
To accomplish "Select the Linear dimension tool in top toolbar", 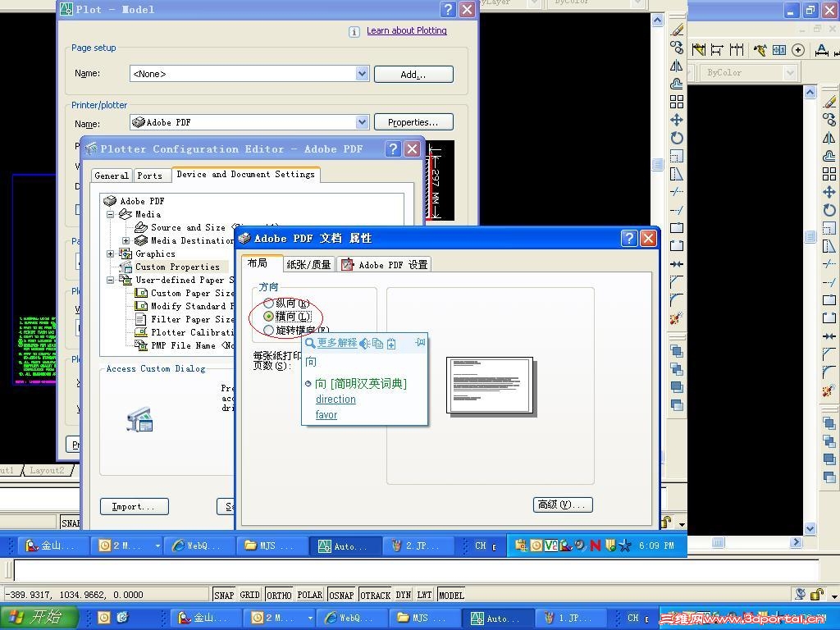I will 698,50.
